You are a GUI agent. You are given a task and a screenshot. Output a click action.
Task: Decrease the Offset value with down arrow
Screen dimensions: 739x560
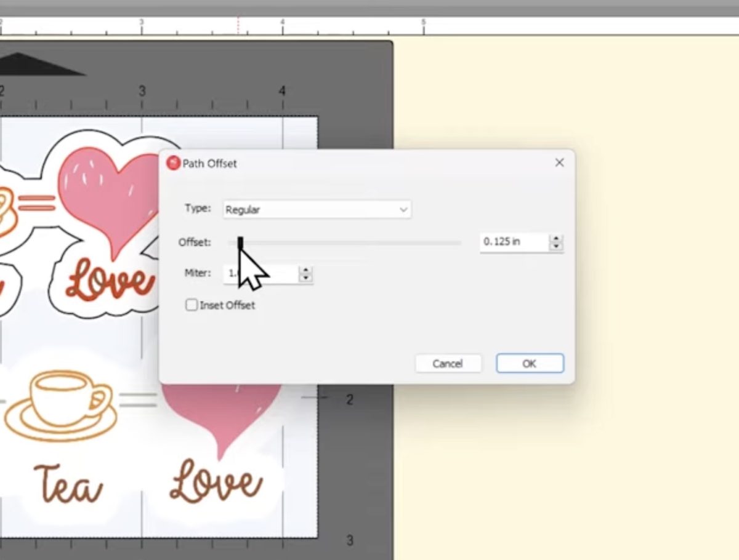coord(556,247)
